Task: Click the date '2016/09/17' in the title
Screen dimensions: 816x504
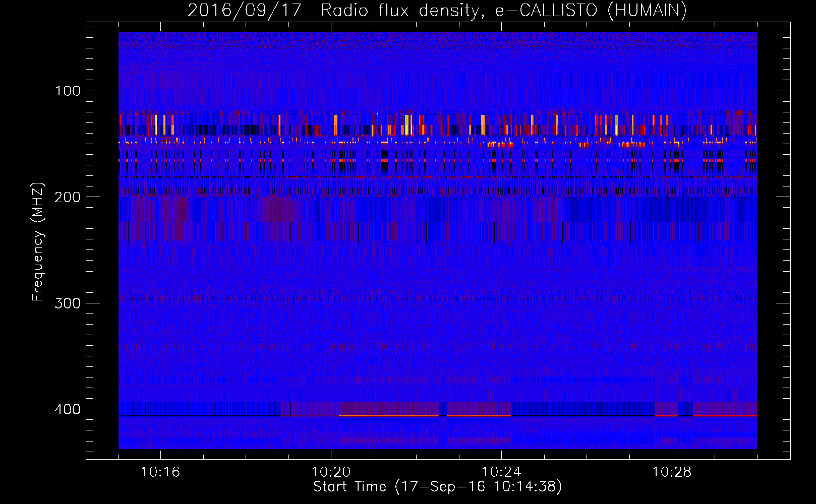Action: [244, 10]
